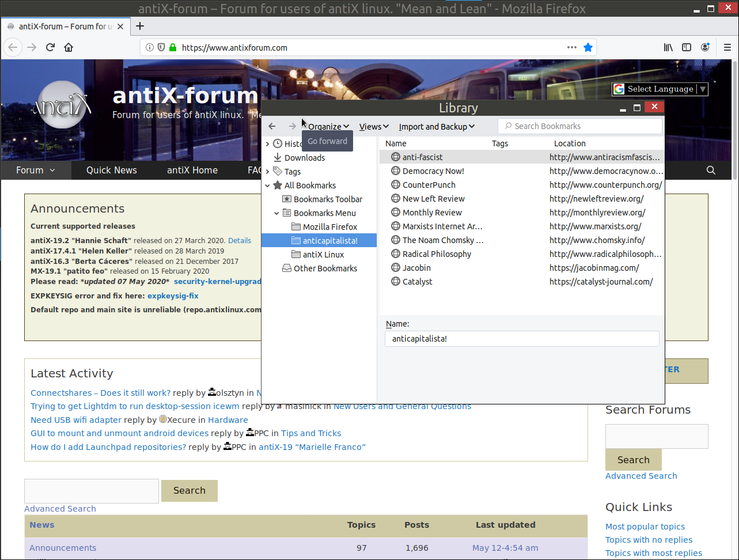739x560 pixels.
Task: Open Details link for antiX-19.2
Action: tap(240, 240)
